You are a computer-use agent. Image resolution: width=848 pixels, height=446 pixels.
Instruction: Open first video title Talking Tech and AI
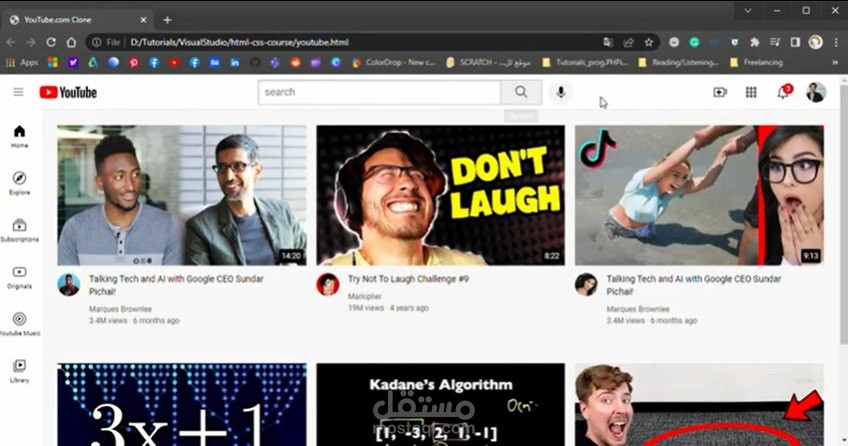coord(176,285)
